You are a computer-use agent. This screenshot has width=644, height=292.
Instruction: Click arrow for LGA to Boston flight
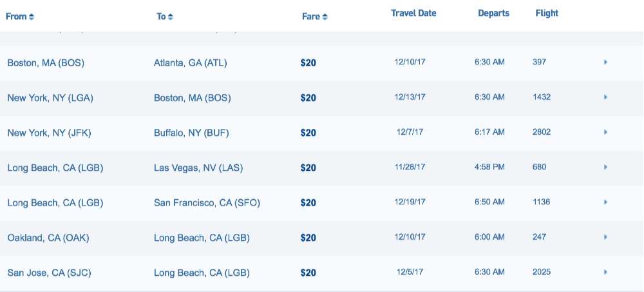pos(605,97)
